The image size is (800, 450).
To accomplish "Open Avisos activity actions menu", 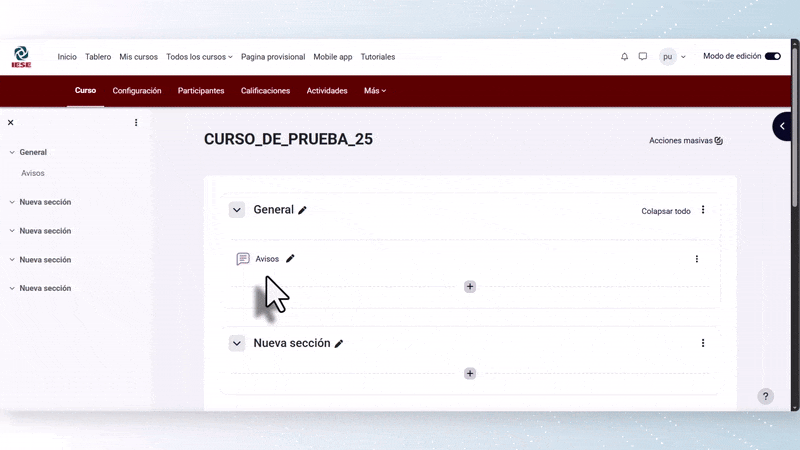I will click(697, 259).
